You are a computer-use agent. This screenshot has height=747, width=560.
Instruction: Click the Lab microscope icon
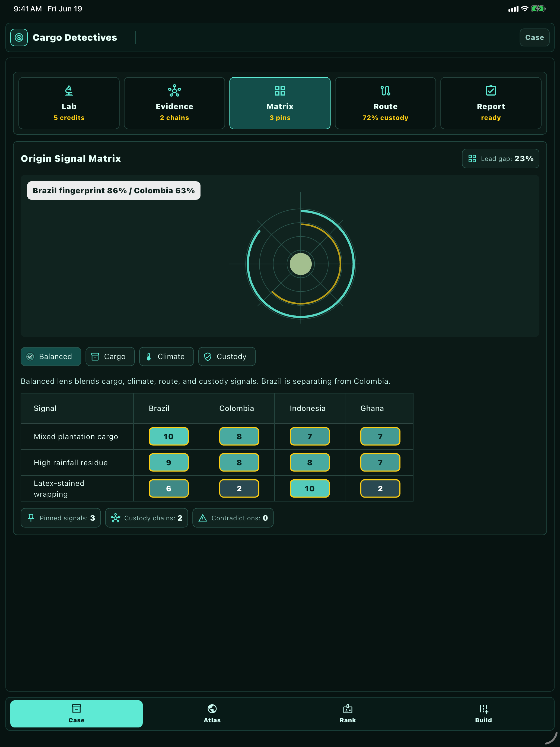coord(69,90)
